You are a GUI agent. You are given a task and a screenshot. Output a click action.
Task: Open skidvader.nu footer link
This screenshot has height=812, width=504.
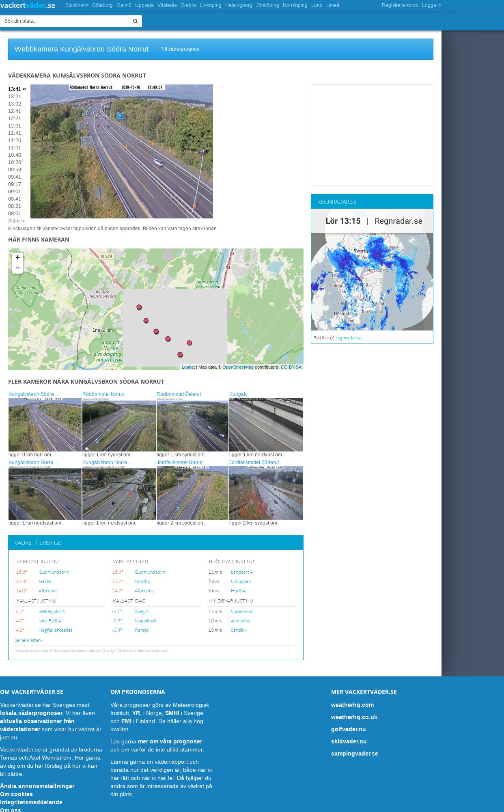[349, 741]
